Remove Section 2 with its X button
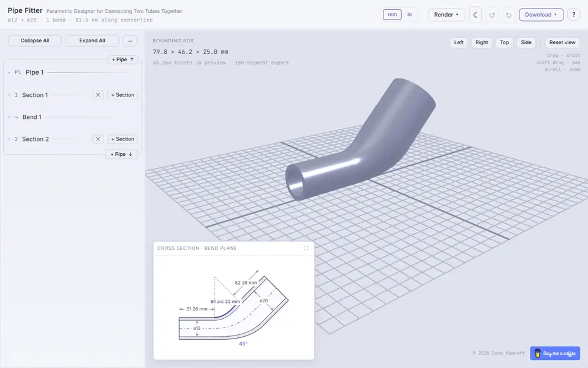588x368 pixels. tap(98, 139)
